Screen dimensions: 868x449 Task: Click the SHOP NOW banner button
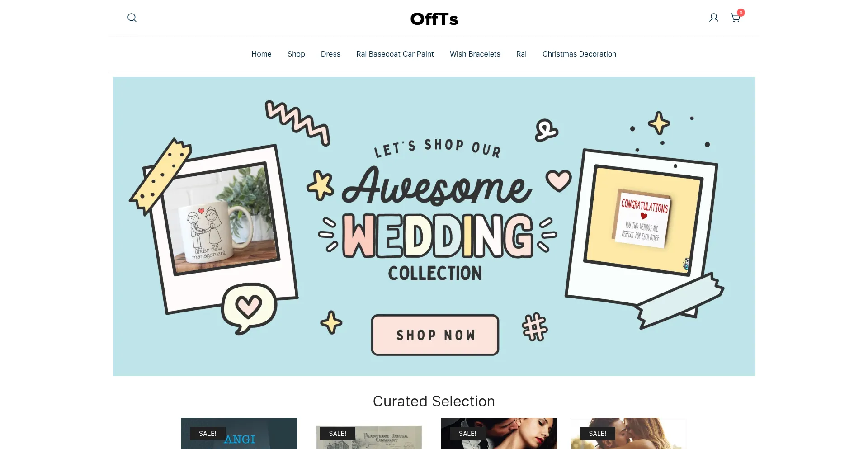coord(435,335)
